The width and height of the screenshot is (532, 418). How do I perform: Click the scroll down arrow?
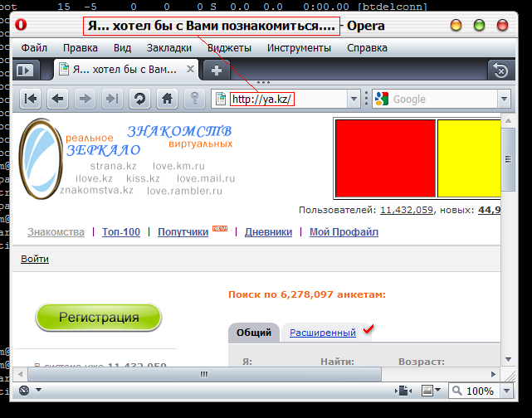click(x=508, y=359)
